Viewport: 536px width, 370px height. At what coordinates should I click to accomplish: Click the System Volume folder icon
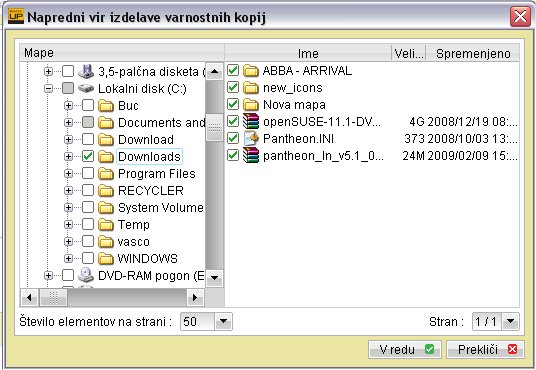coord(106,208)
